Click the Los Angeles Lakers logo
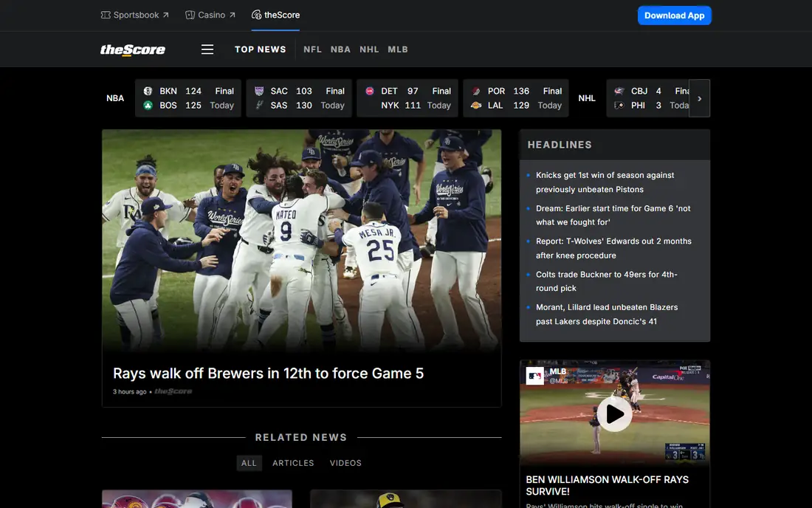 476,106
